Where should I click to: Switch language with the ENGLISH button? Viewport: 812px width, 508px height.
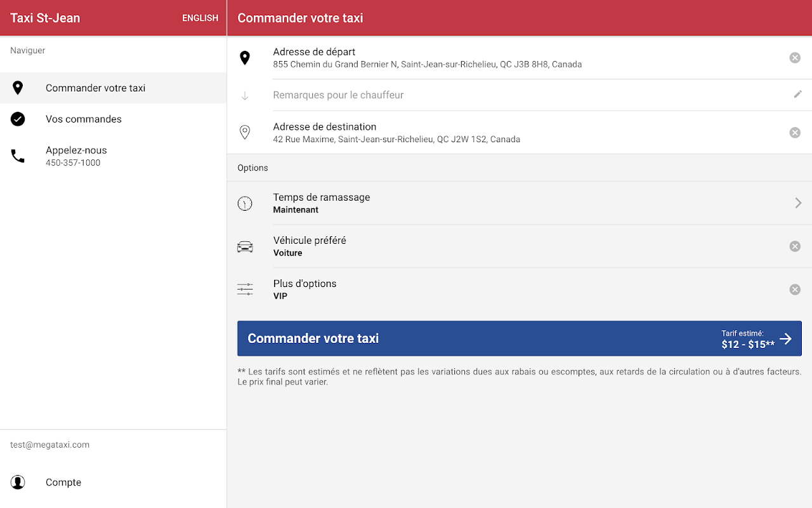[x=200, y=18]
